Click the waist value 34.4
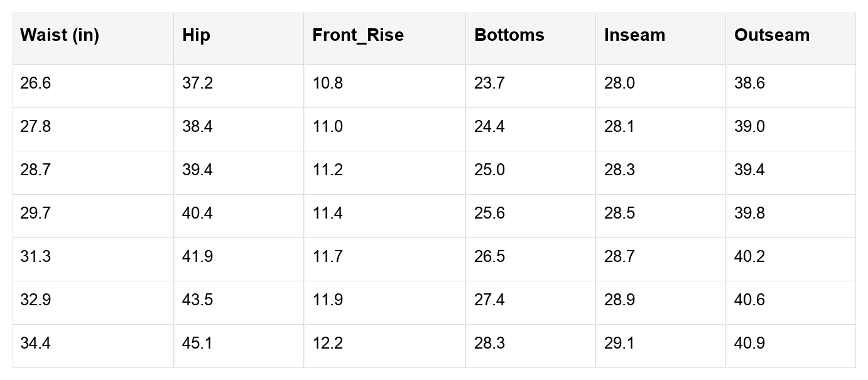868x380 pixels. pyautogui.click(x=35, y=344)
